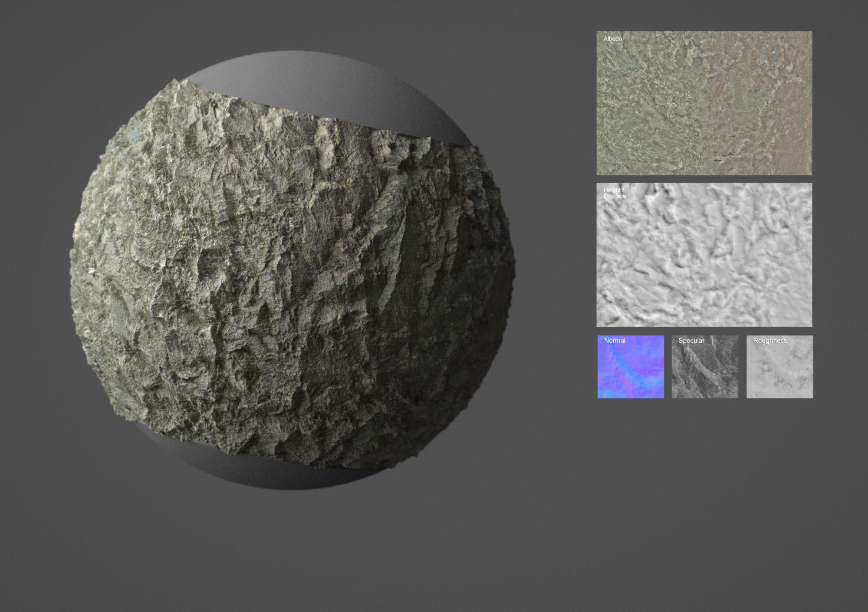This screenshot has height=612, width=868.
Task: Click the 'Albedo' label text
Action: 612,39
